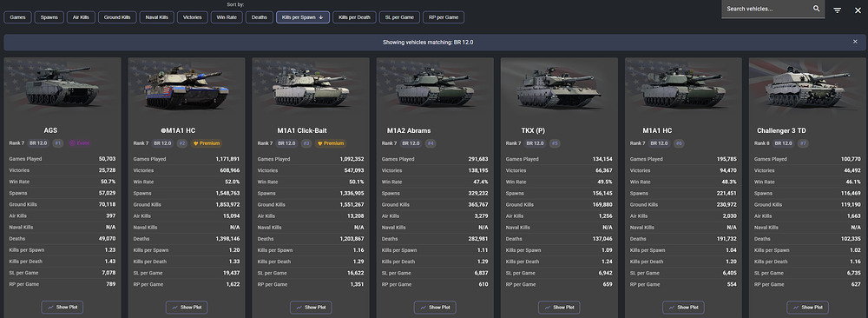Select the Challenger 3 TD title

tap(782, 130)
